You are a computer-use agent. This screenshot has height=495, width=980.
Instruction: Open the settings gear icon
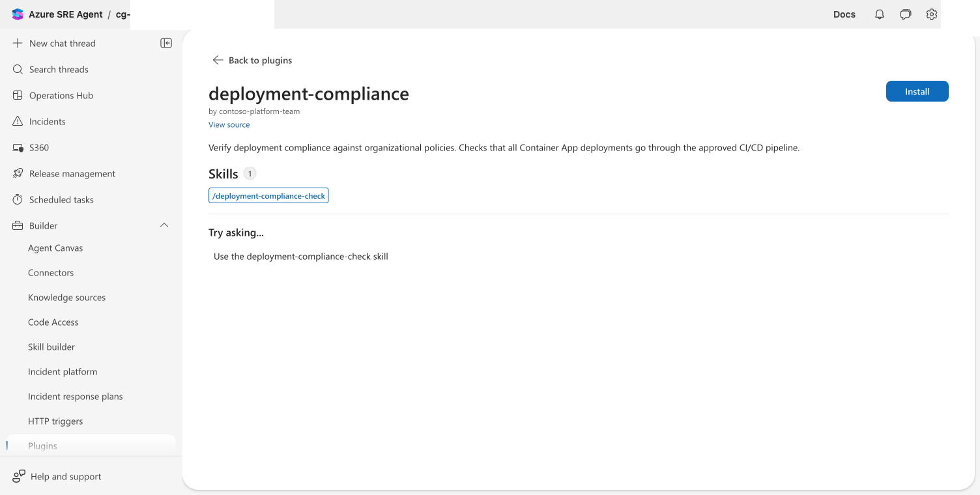(x=932, y=14)
